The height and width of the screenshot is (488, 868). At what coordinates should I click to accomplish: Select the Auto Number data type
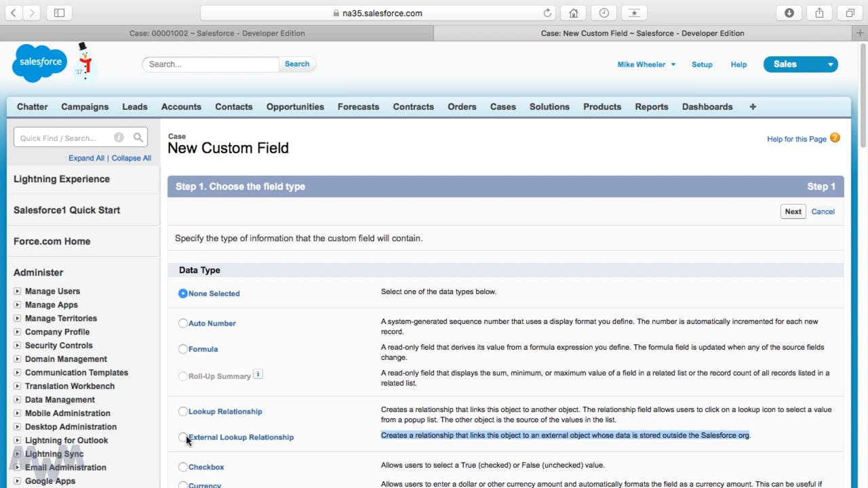182,323
